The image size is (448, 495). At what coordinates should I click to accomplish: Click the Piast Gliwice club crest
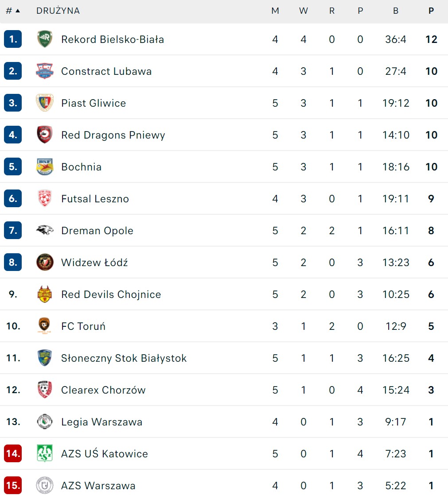tap(45, 103)
